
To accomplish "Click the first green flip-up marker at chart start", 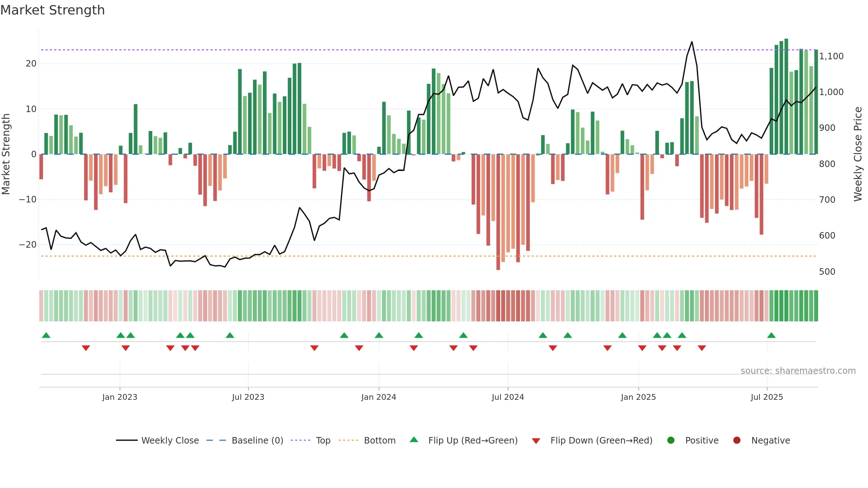I will click(46, 335).
